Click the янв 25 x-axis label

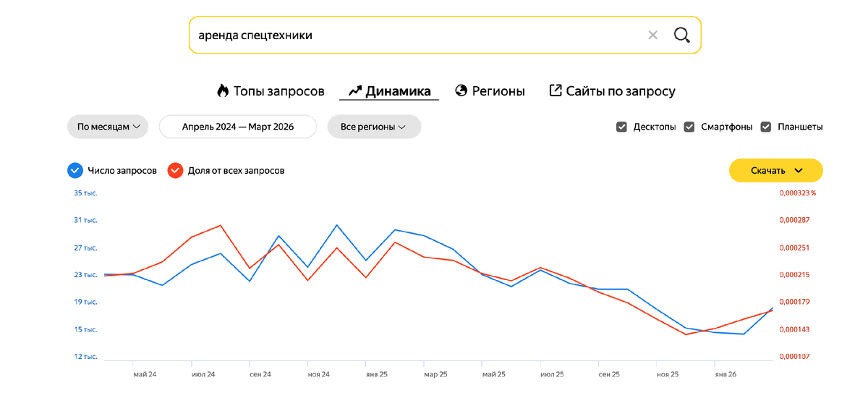click(377, 375)
